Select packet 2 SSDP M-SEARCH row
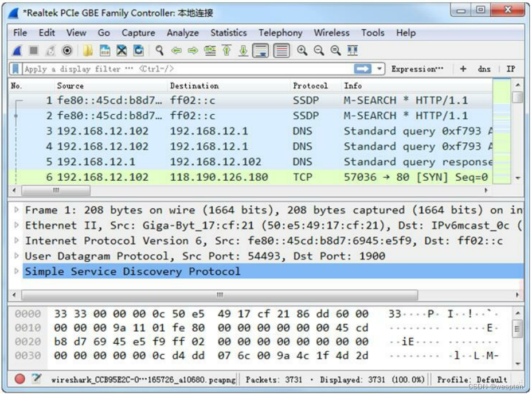This screenshot has width=532, height=396. click(251, 116)
